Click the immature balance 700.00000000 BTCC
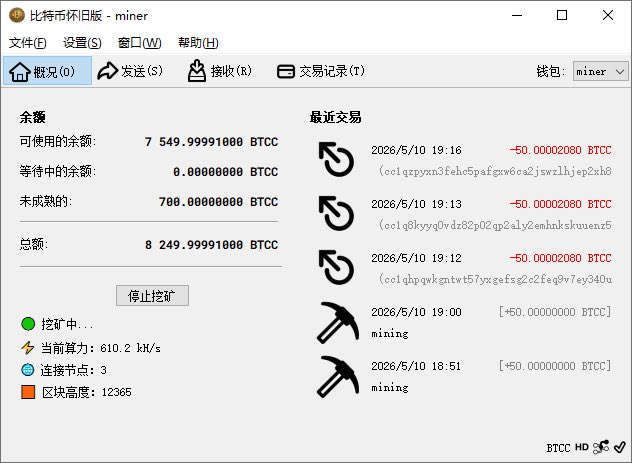Screen dimensions: 632x463 coord(218,202)
